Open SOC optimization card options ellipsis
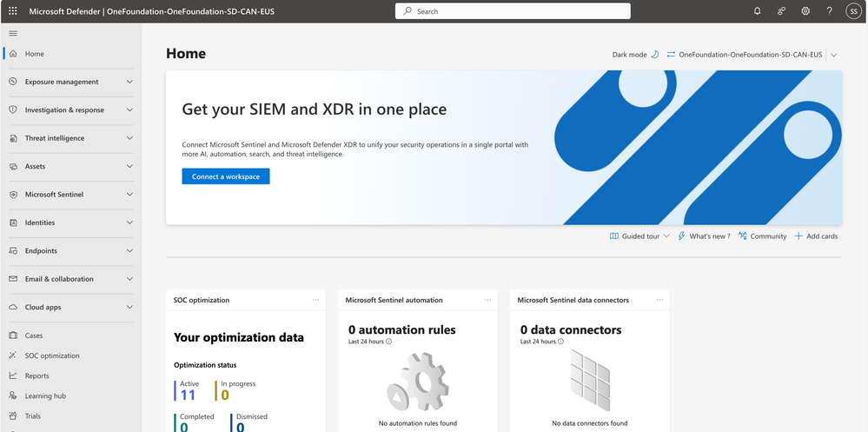Screen dimensions: 868x432 (x=315, y=300)
